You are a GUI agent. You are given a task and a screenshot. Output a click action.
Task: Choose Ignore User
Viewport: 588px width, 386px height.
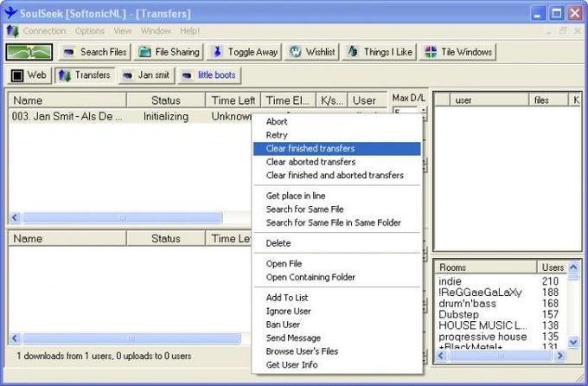tap(336, 312)
